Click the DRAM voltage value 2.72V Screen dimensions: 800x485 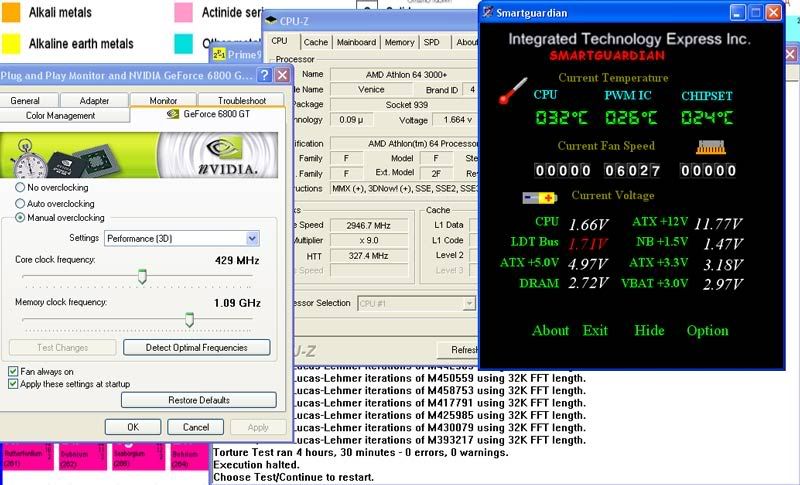(x=588, y=283)
